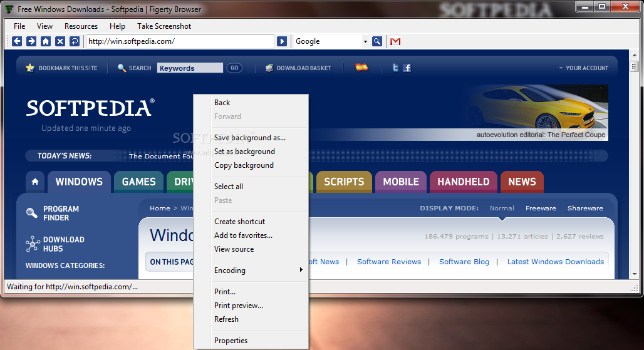This screenshot has width=644, height=350.
Task: Open Softpedia's Facebook icon
Action: [407, 68]
